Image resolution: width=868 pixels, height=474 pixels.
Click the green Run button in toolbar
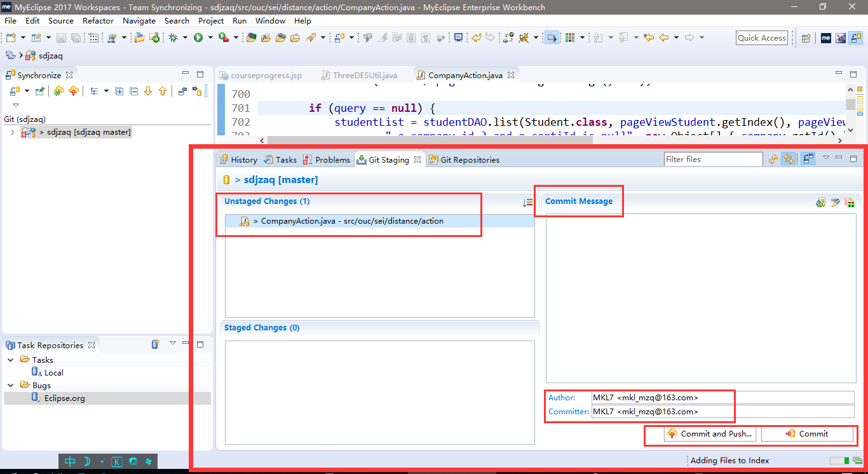tap(198, 38)
